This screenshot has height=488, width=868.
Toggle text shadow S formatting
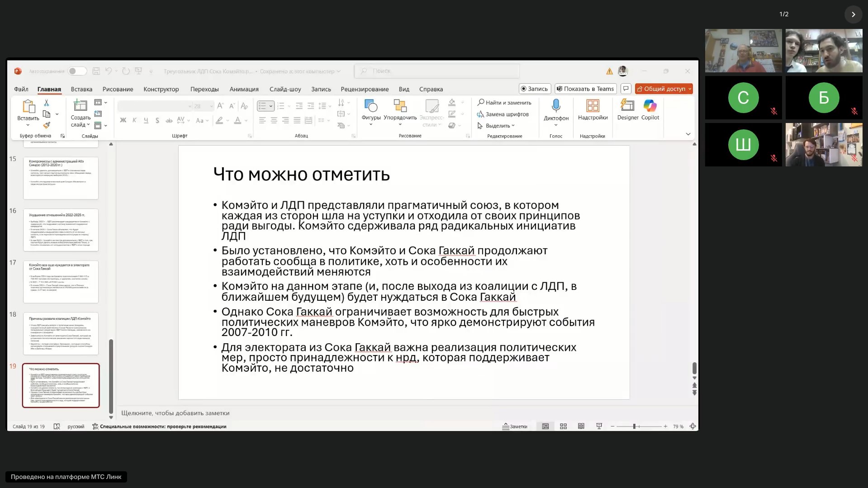(x=157, y=120)
